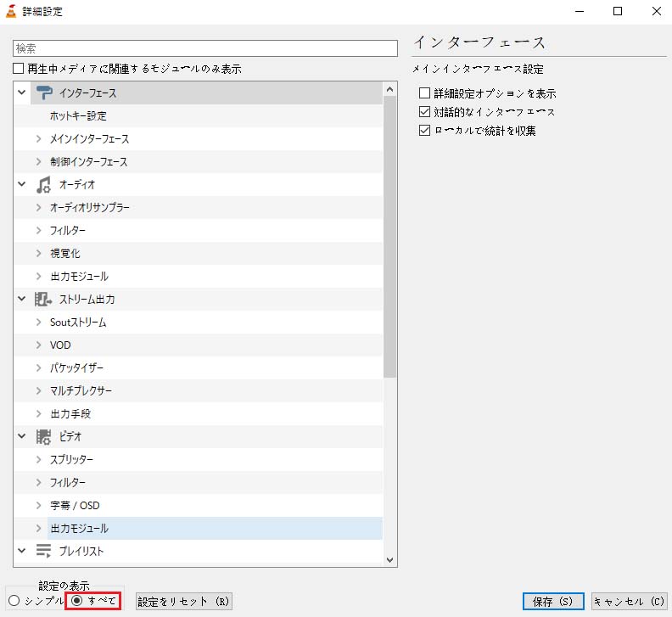This screenshot has height=617, width=672.
Task: Click キャンセル (C) button
Action: 629,601
